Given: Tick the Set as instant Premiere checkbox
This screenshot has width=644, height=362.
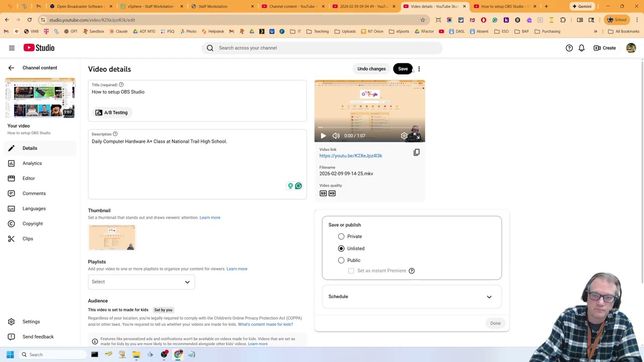Looking at the screenshot, I should pos(351,271).
